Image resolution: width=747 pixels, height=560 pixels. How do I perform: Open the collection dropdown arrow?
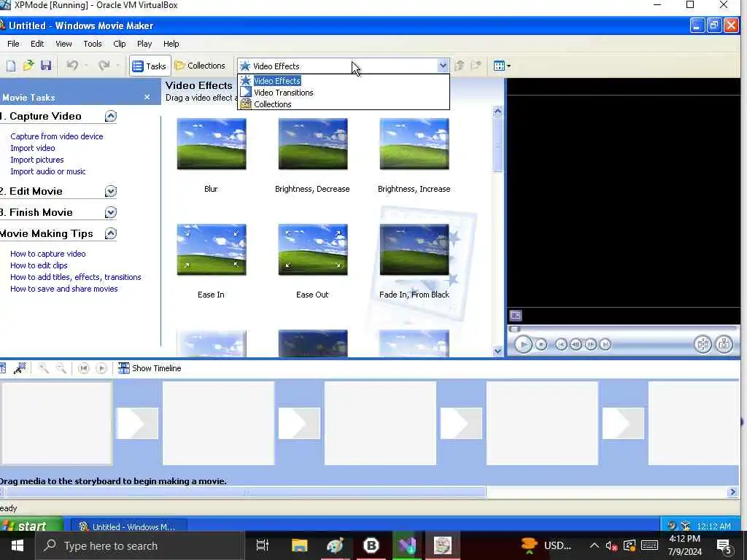tap(443, 66)
